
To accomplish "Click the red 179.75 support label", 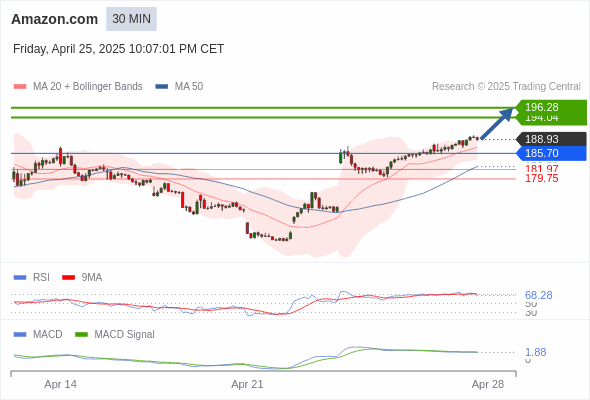I will coord(542,178).
